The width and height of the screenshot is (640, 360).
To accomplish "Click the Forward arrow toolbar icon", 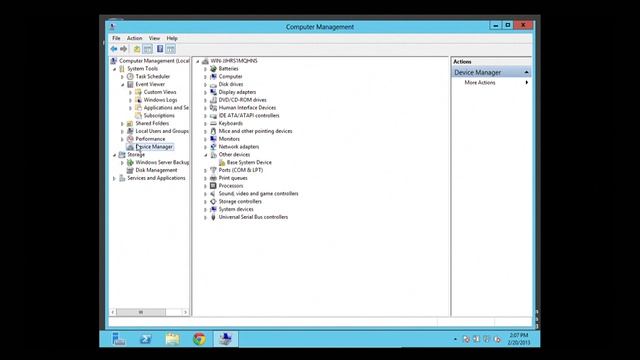I will (124, 49).
